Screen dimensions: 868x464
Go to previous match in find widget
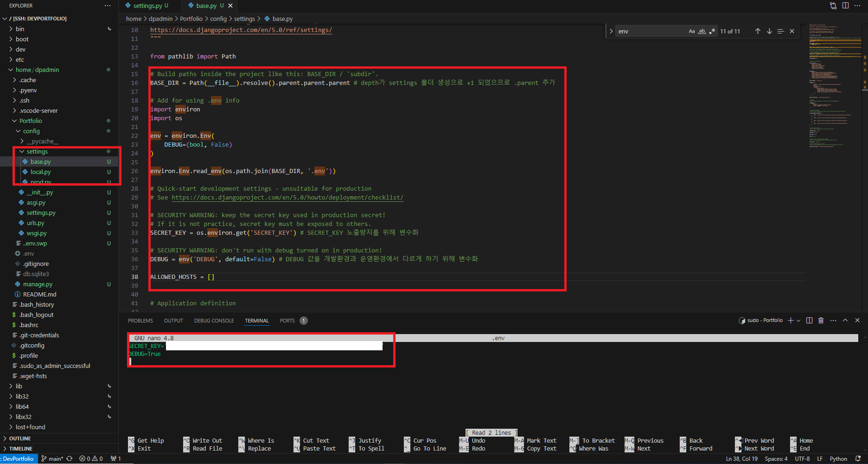[758, 31]
